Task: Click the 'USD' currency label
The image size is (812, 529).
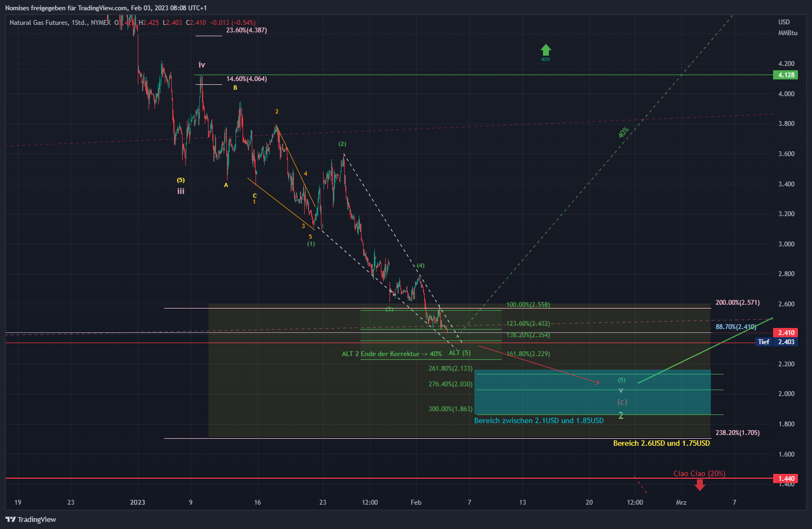Action: [x=784, y=22]
